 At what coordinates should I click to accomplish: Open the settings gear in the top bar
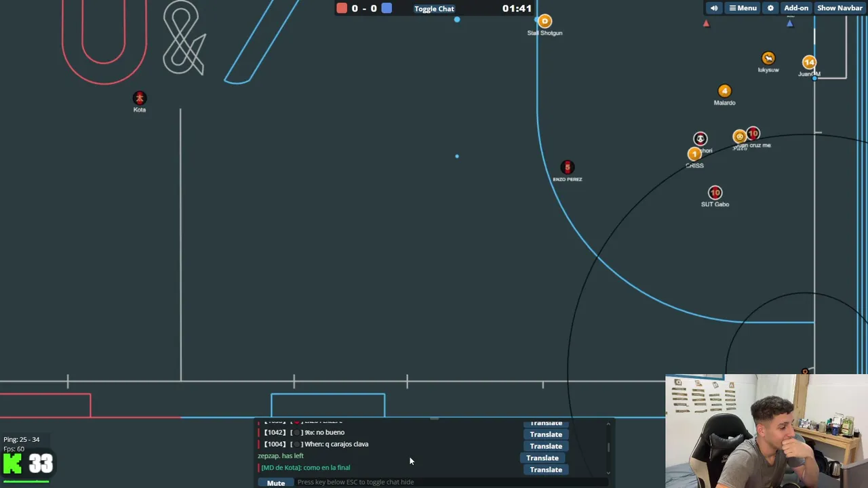[770, 8]
